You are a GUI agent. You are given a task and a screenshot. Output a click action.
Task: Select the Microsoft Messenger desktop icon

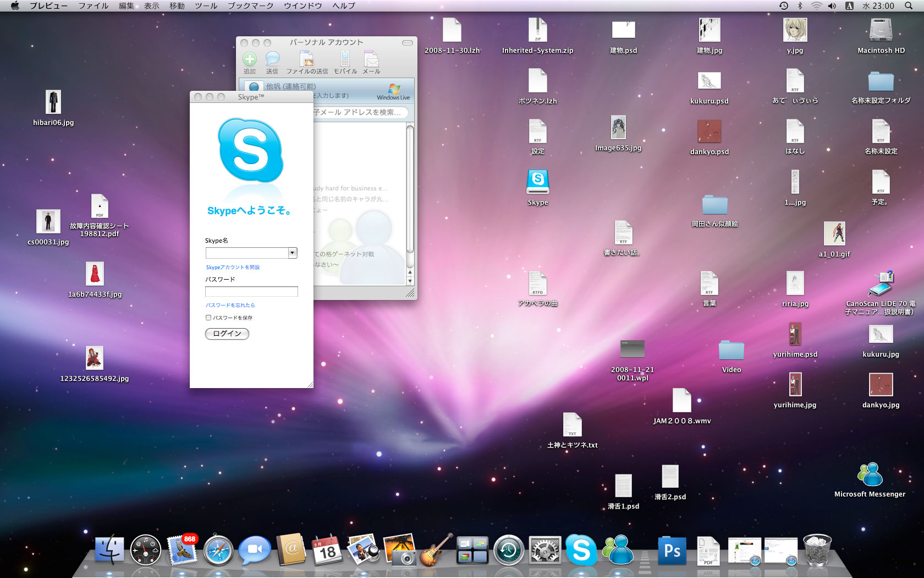pos(870,475)
